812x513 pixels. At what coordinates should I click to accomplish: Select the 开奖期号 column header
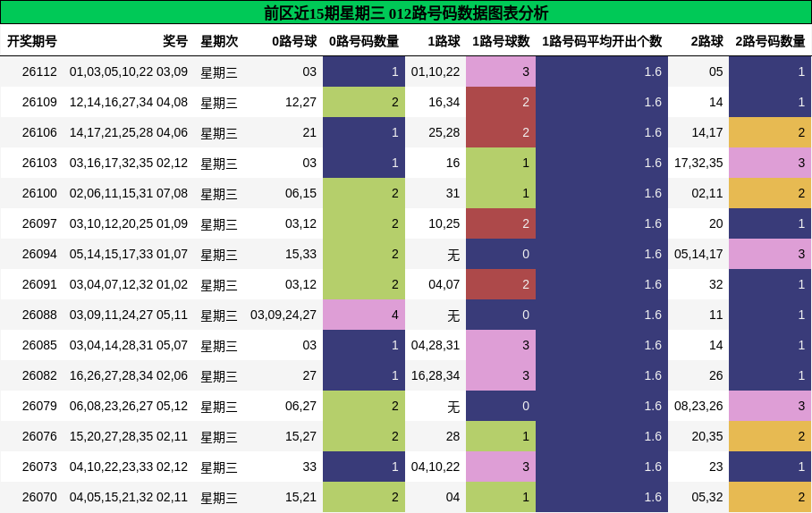click(x=32, y=41)
